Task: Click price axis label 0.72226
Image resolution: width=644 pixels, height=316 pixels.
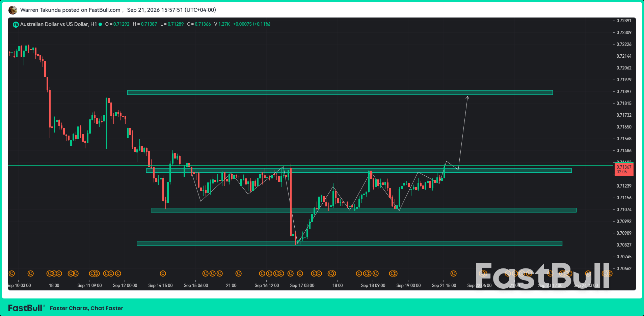Action: (x=624, y=44)
